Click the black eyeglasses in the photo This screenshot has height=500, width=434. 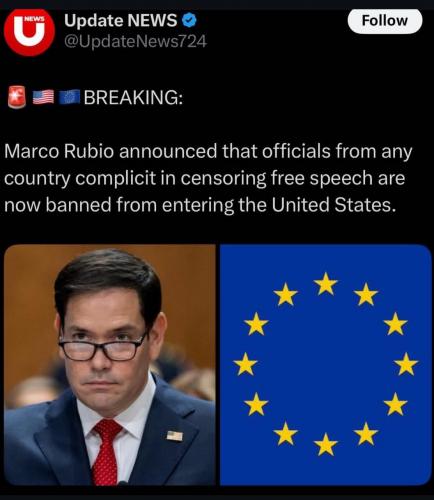(103, 349)
